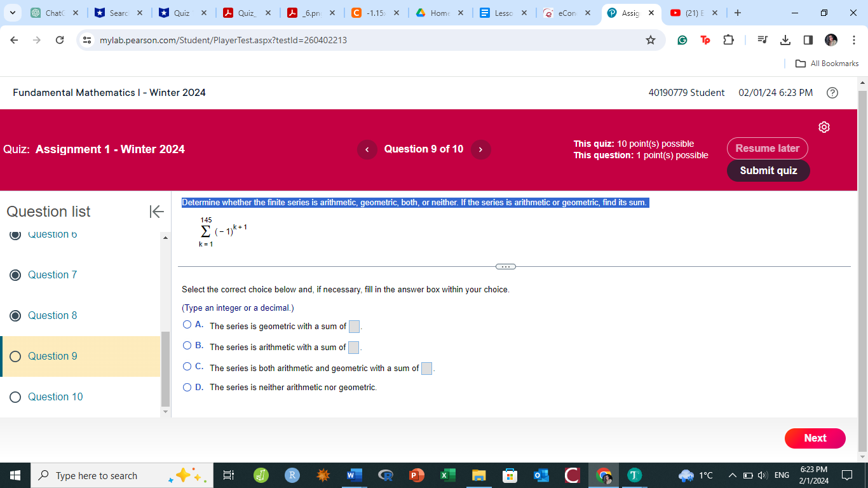Image resolution: width=868 pixels, height=488 pixels.
Task: Go to previous question arrow
Action: click(367, 149)
